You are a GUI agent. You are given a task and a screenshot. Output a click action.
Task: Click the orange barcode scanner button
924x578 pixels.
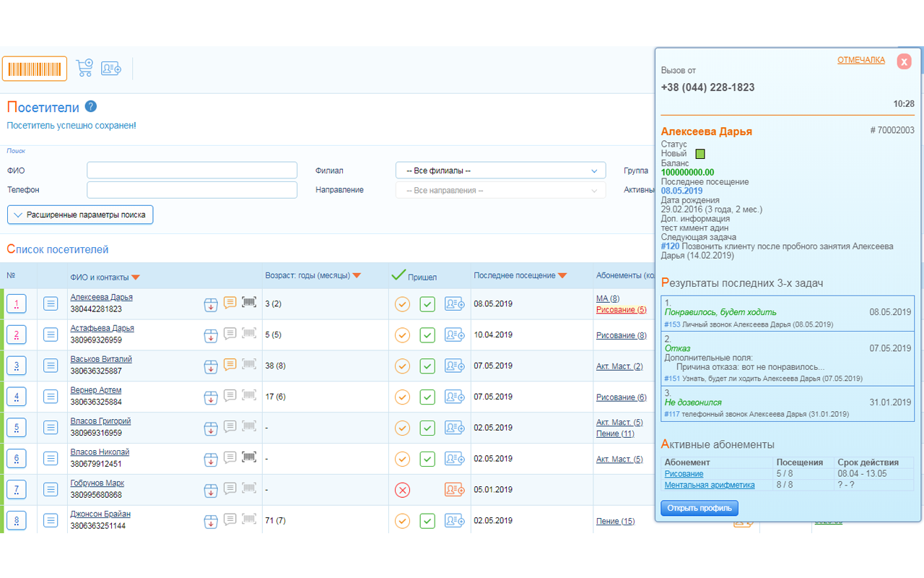(35, 69)
